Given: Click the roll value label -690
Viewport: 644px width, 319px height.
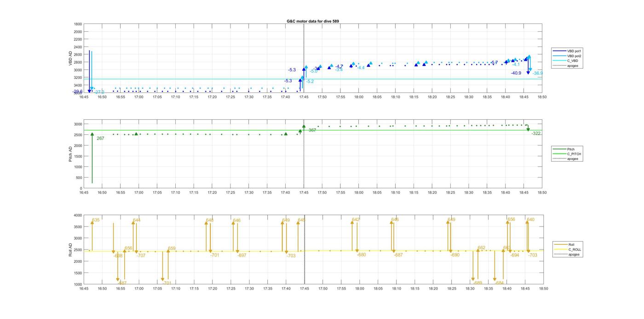Looking at the screenshot, I should point(455,255).
